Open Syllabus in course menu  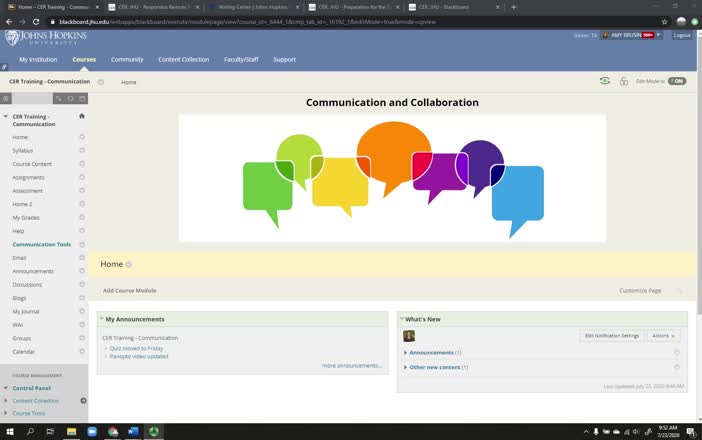[x=22, y=150]
